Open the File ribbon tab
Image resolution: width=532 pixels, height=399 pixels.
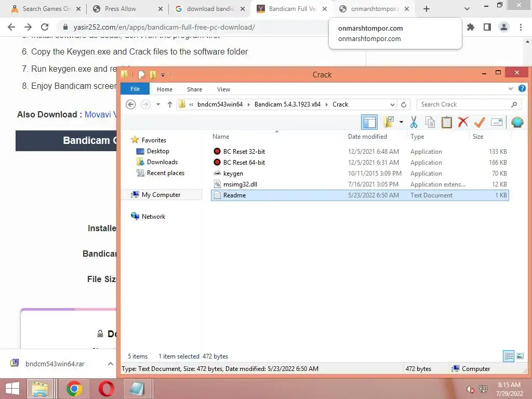[x=135, y=89]
